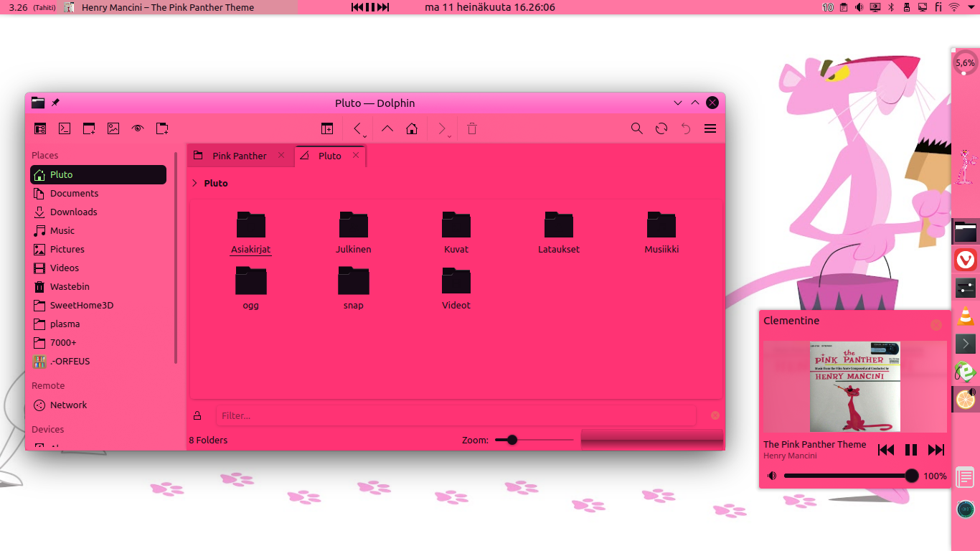This screenshot has height=551, width=980.
Task: Click the forward arrow in Dolphin toolbar
Action: tap(441, 128)
